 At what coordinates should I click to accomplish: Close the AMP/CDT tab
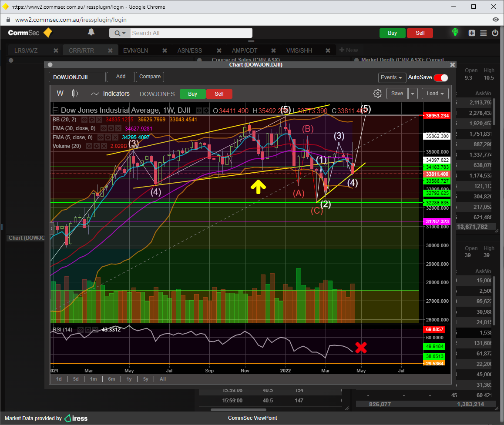click(273, 50)
